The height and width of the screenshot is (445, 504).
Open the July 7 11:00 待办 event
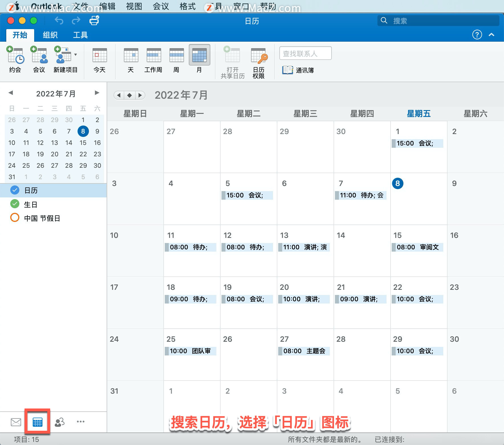coord(361,195)
